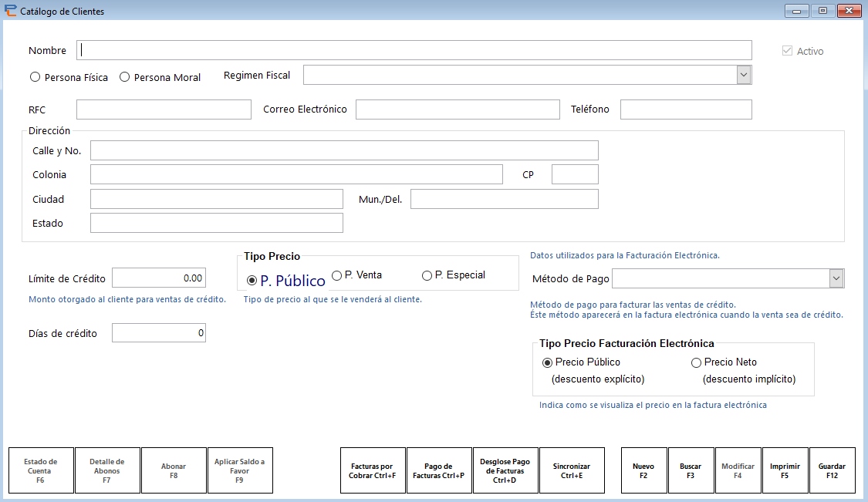Focus the RFC text box
This screenshot has width=868, height=502.
[164, 109]
